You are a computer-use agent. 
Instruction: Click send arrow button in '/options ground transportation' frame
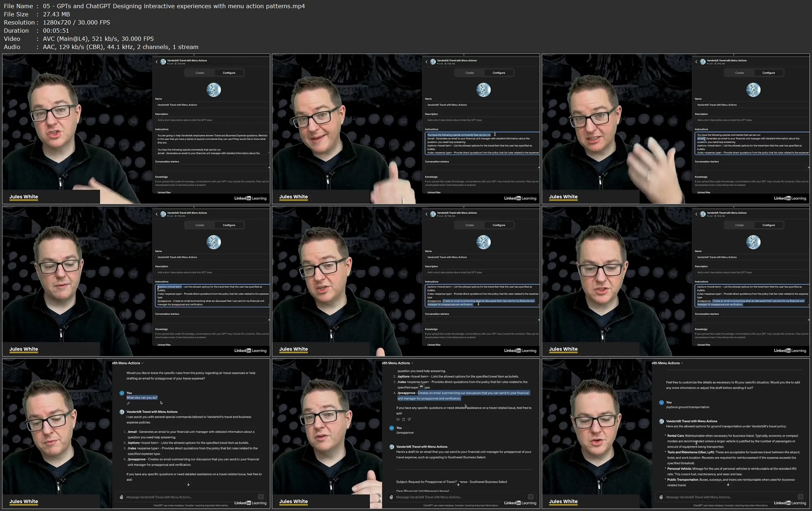801,497
